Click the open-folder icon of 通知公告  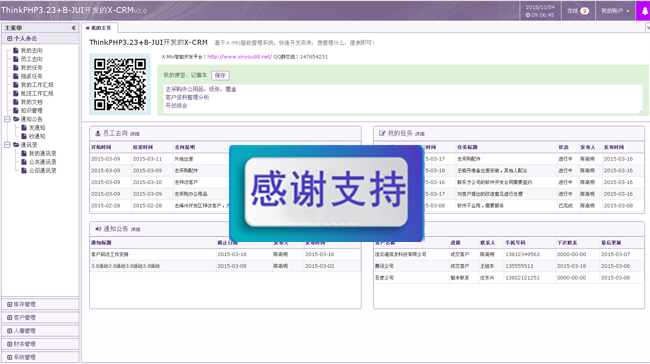coord(16,119)
